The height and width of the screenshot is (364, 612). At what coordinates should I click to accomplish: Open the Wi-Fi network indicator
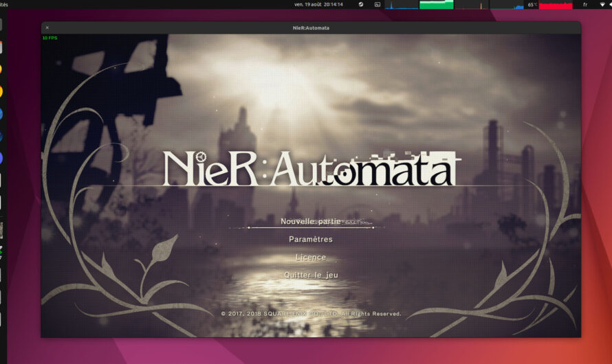coord(602,5)
